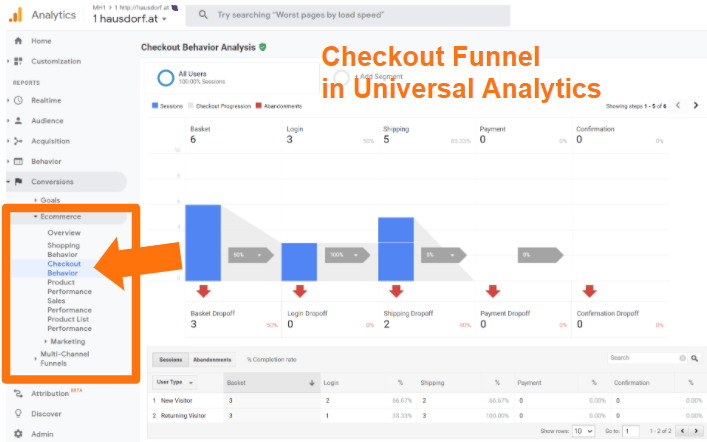Image resolution: width=707 pixels, height=442 pixels.
Task: Click the Realtime clock icon
Action: 18,100
